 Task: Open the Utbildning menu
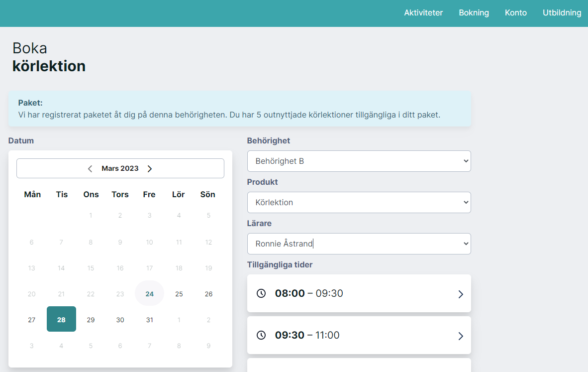[562, 13]
